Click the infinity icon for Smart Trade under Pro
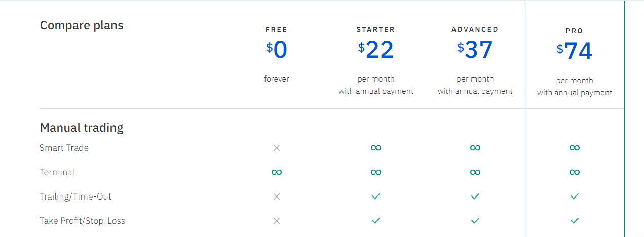 575,148
